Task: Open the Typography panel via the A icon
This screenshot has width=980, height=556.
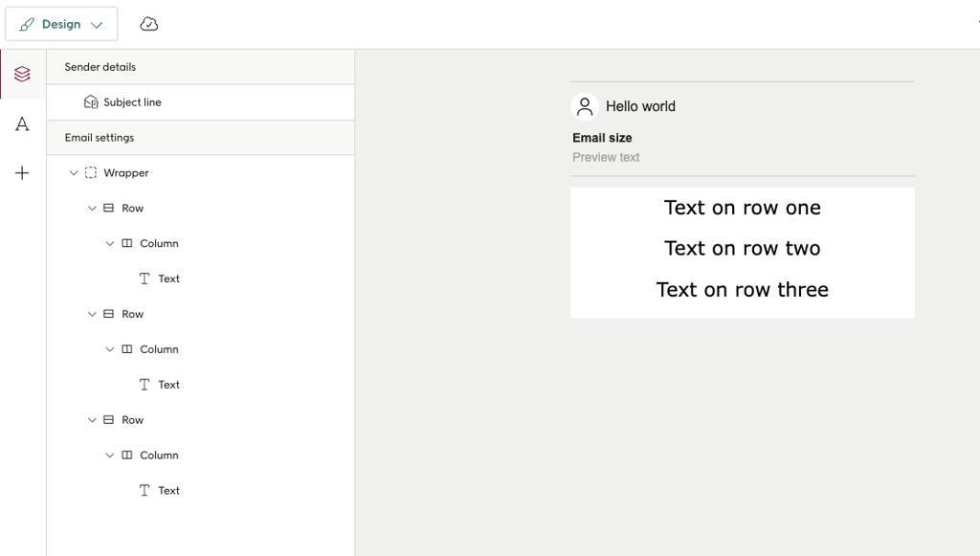Action: tap(21, 123)
